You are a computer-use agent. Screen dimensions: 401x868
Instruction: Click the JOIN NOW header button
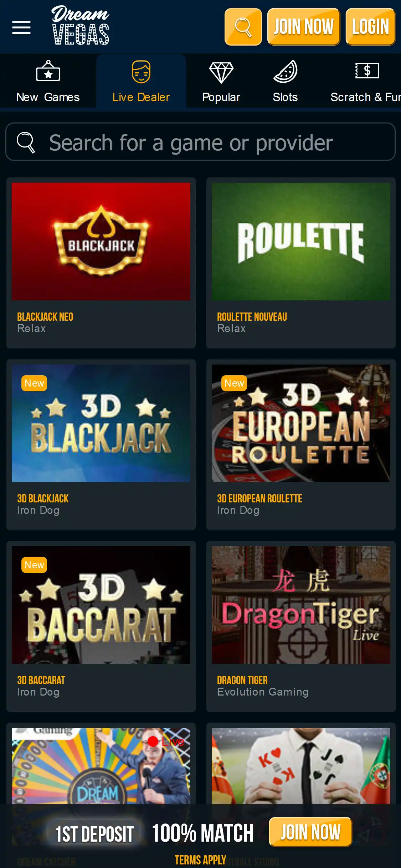[304, 27]
